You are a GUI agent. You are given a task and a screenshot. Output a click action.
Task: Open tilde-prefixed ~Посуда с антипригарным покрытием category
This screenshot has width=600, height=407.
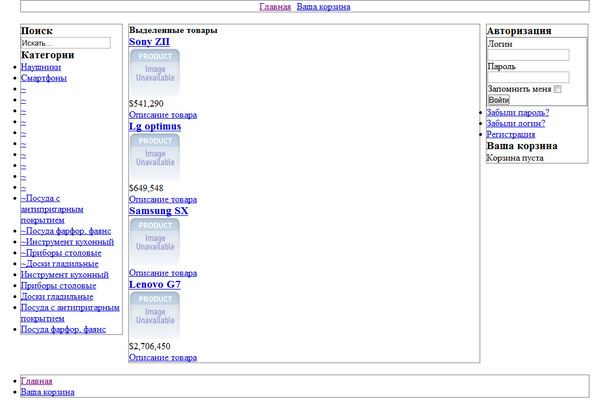[x=52, y=209]
